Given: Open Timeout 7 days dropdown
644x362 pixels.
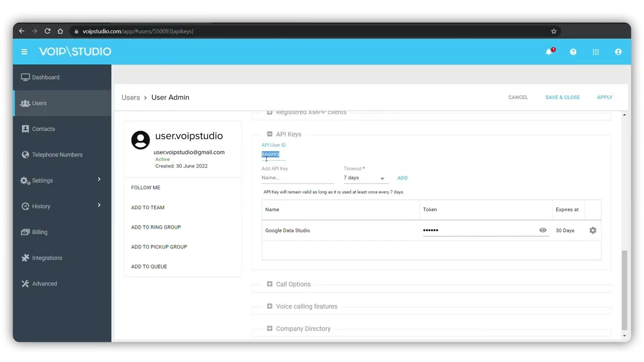Looking at the screenshot, I should coord(366,178).
